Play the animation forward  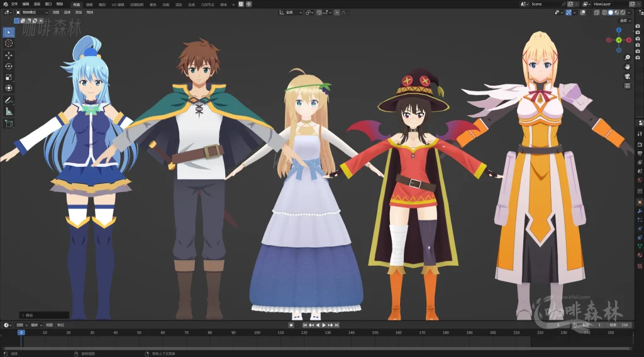324,325
